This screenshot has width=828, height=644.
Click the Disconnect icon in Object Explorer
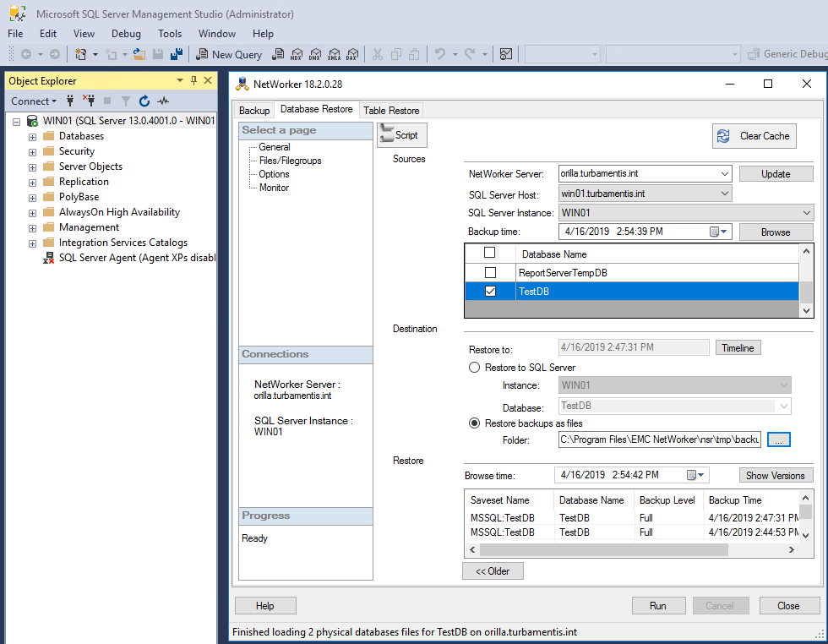[x=89, y=101]
